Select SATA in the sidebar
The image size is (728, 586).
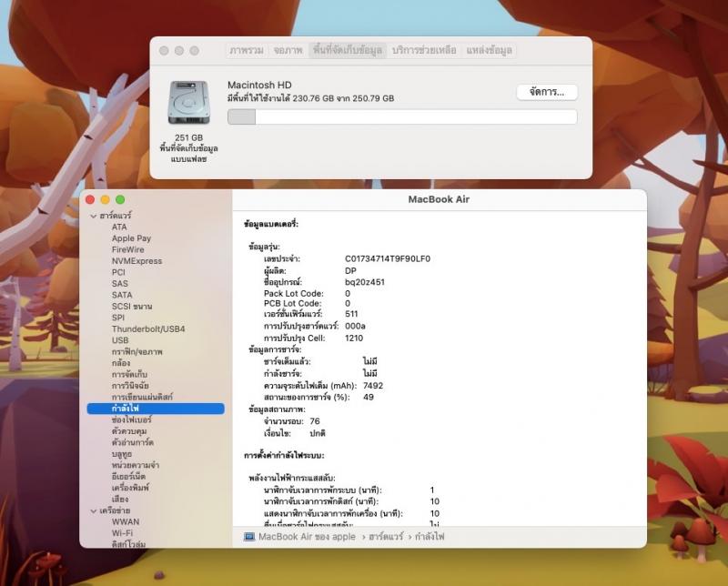[x=122, y=295]
